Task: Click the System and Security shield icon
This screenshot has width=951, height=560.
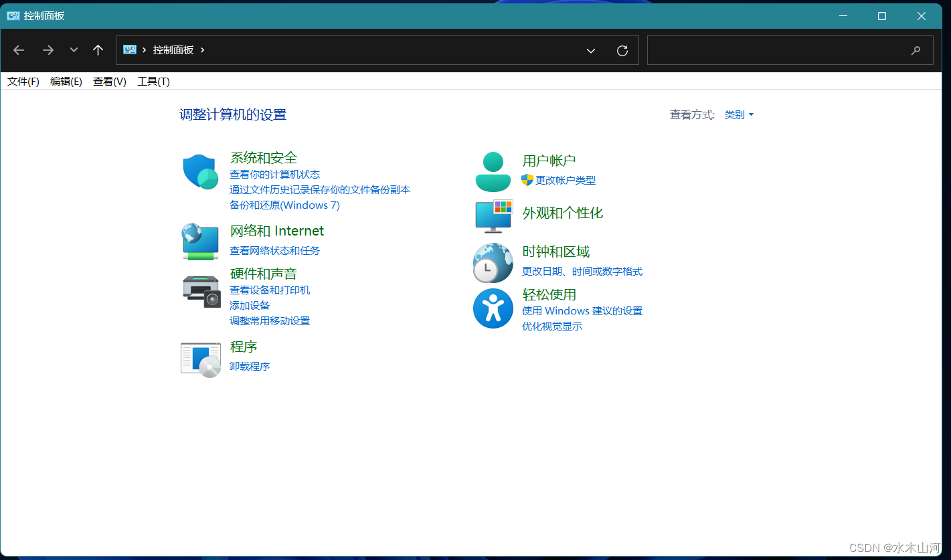Action: [x=201, y=172]
